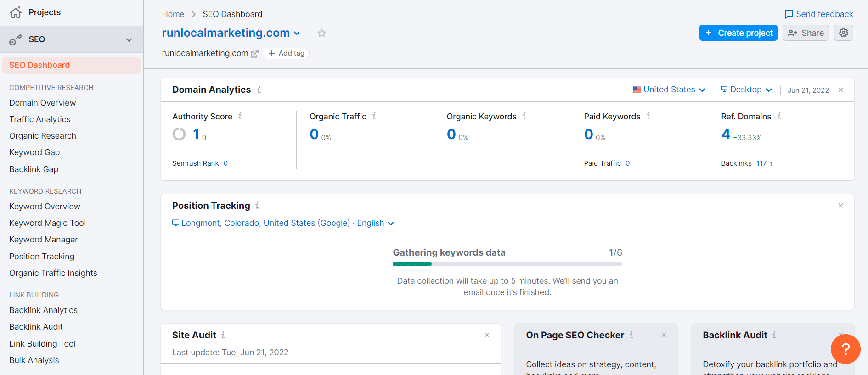Screen dimensions: 868x375
Task: Click the Gathering keywords progress bar
Action: click(507, 264)
